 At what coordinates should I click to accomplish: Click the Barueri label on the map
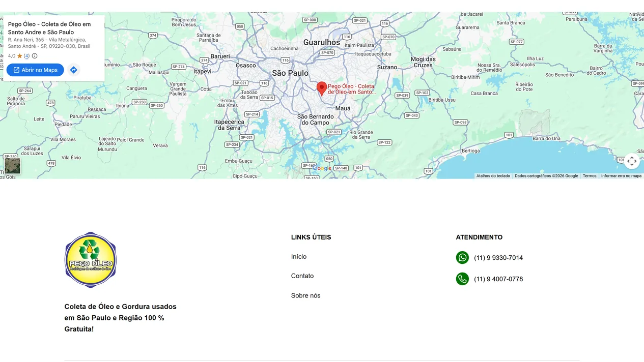pos(220,56)
